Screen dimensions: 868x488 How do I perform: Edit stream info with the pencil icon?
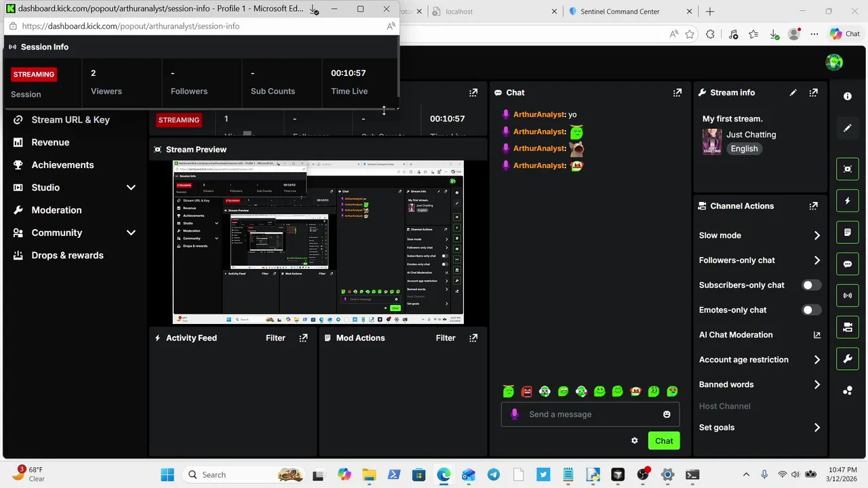point(793,93)
